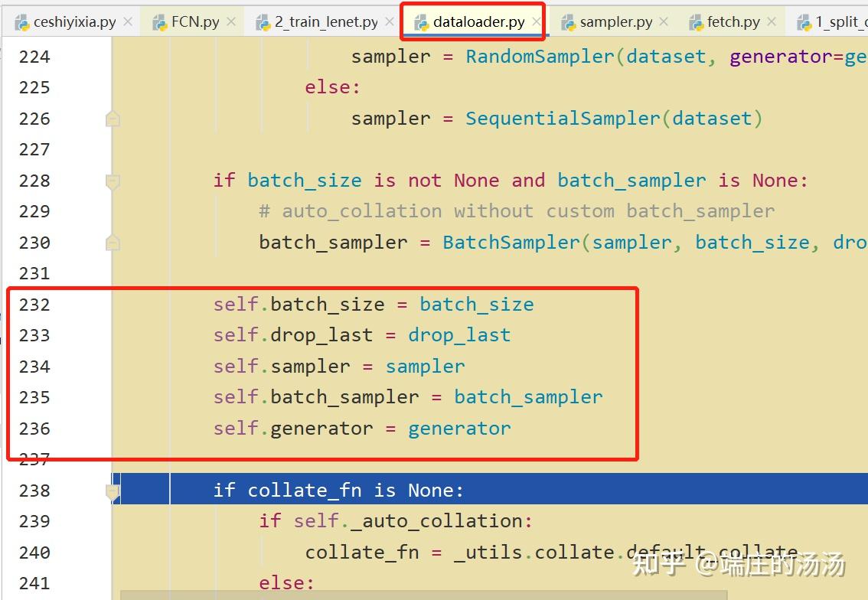Click the gutter marker beside line 228

tap(112, 182)
